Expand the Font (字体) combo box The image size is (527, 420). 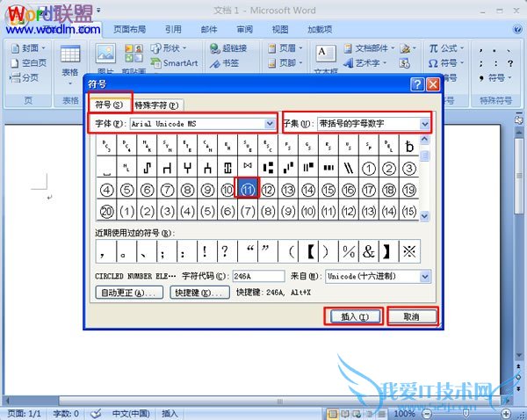[x=270, y=124]
